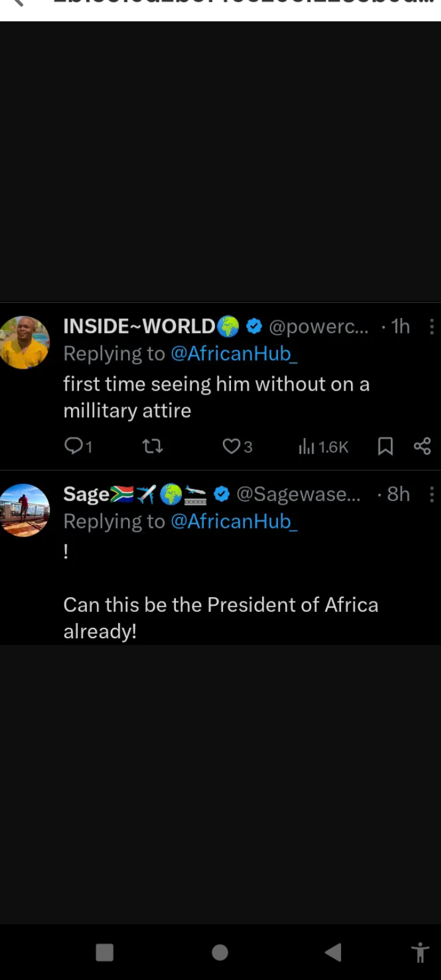
Task: Bookmark the INSIDE~WORLD tweet
Action: [385, 446]
